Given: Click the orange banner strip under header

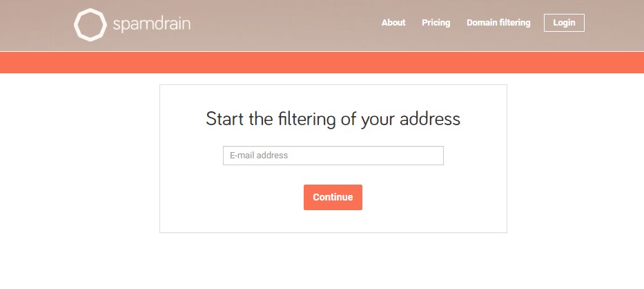Looking at the screenshot, I should (322, 63).
